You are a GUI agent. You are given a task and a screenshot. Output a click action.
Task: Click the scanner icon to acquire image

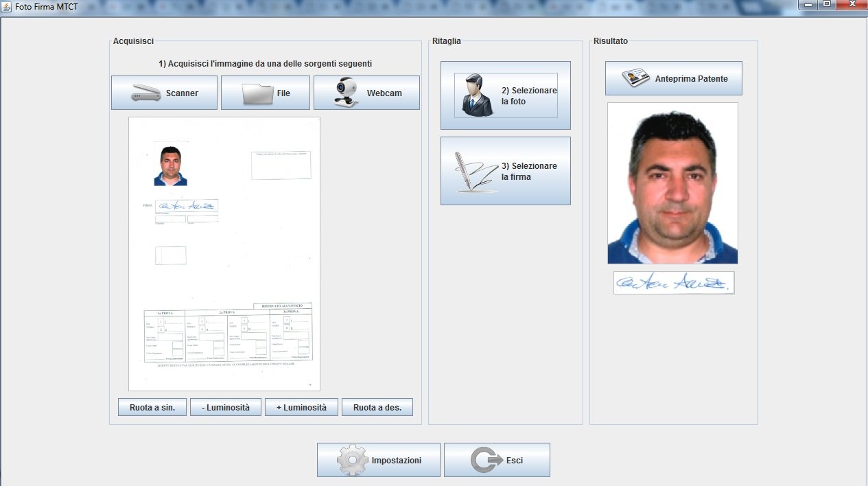tap(146, 93)
